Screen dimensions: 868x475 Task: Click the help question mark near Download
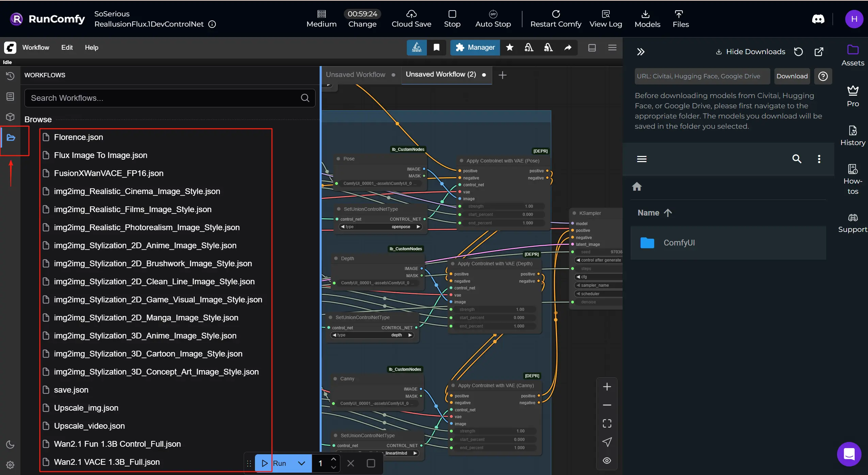coord(823,76)
